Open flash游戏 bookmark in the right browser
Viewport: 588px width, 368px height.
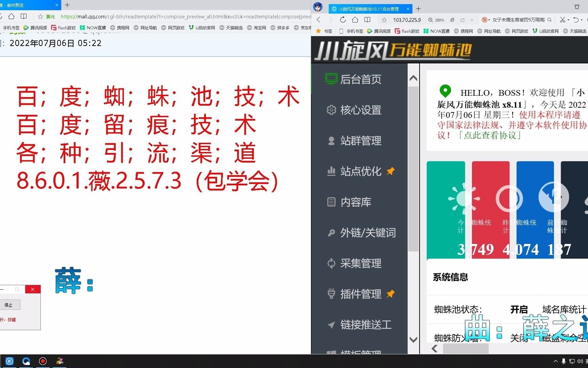pos(407,31)
